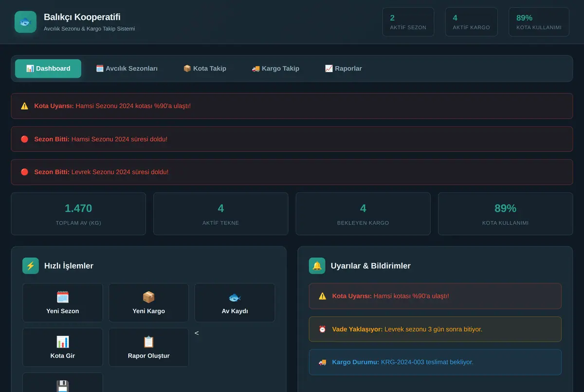This screenshot has height=392, width=584.
Task: Click the truck icon in Kargo Durumu notification
Action: (322, 362)
